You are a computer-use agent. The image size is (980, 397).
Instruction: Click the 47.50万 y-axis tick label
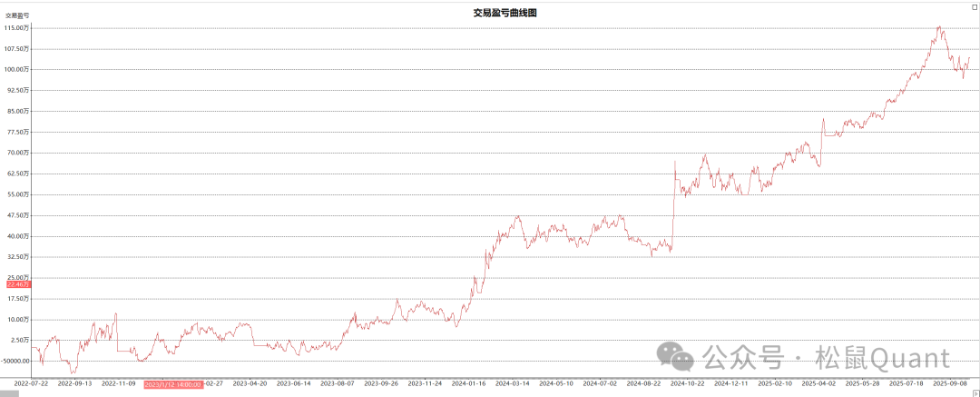pos(17,215)
